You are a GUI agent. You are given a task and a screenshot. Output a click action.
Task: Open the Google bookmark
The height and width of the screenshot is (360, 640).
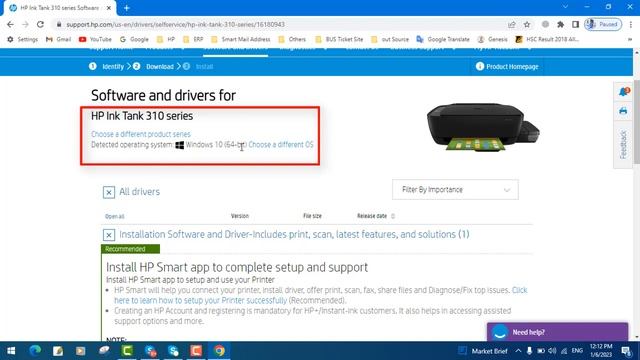tap(134, 39)
